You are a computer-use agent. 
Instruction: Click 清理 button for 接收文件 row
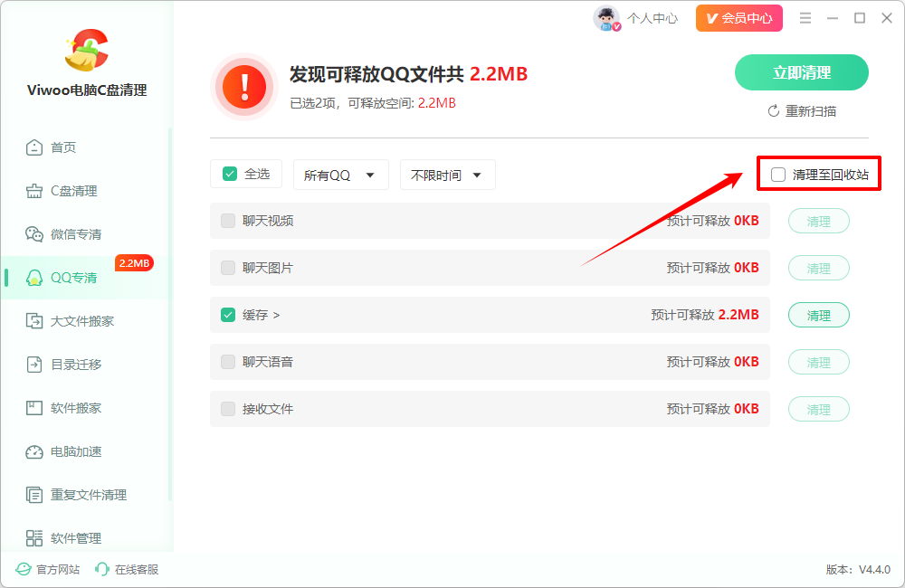click(818, 409)
